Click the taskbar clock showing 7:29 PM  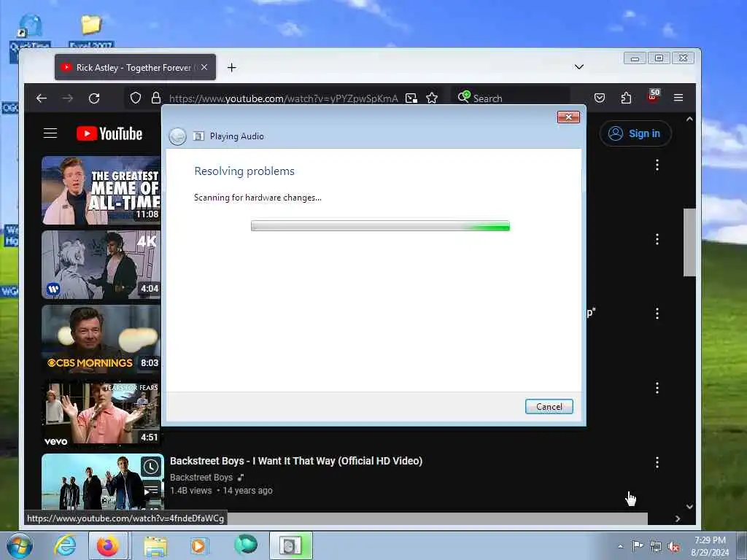[x=710, y=546]
